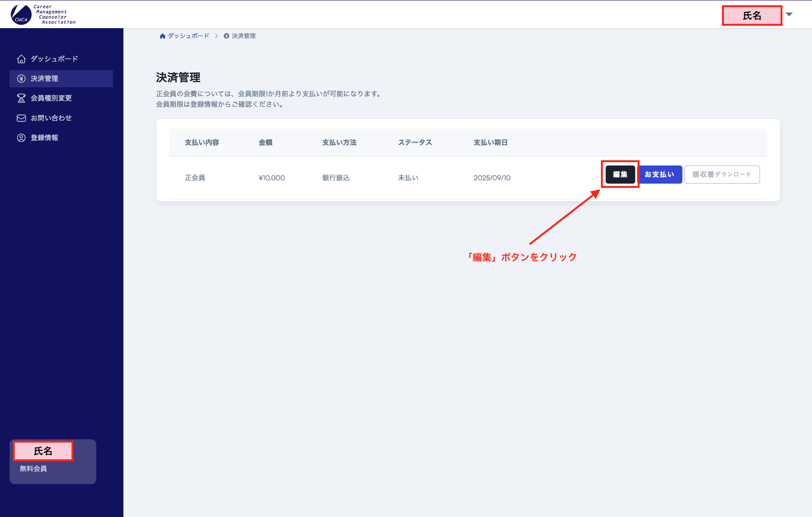Click the CMCA logo in the header
Image resolution: width=812 pixels, height=517 pixels.
pyautogui.click(x=43, y=14)
